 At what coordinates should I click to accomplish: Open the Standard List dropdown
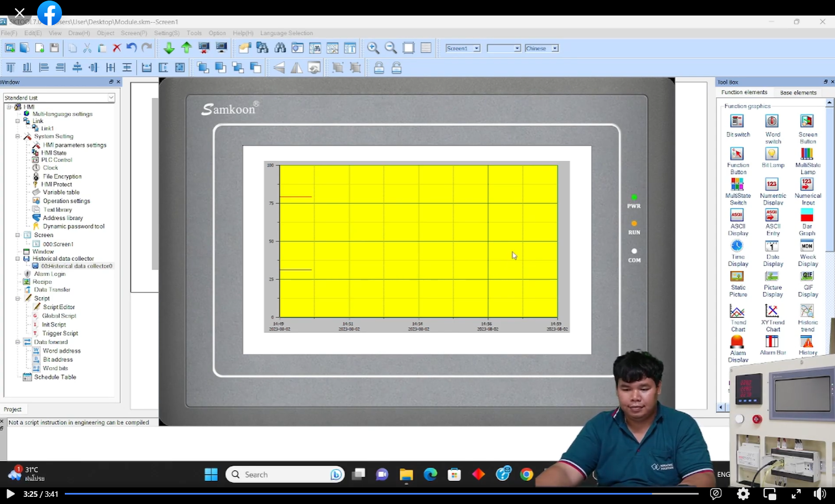coord(111,97)
